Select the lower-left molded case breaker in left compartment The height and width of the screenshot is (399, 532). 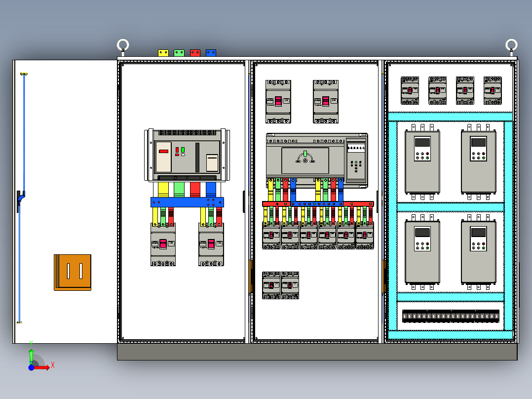point(163,244)
